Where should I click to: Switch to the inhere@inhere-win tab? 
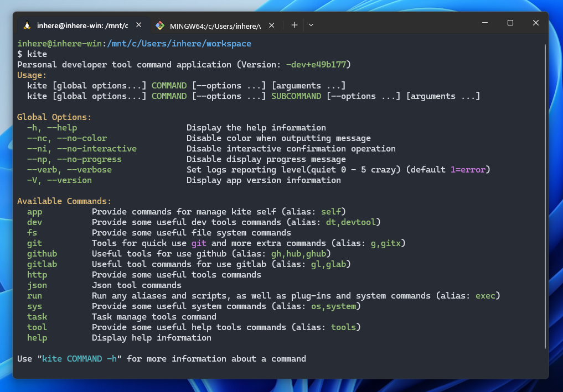tap(84, 25)
